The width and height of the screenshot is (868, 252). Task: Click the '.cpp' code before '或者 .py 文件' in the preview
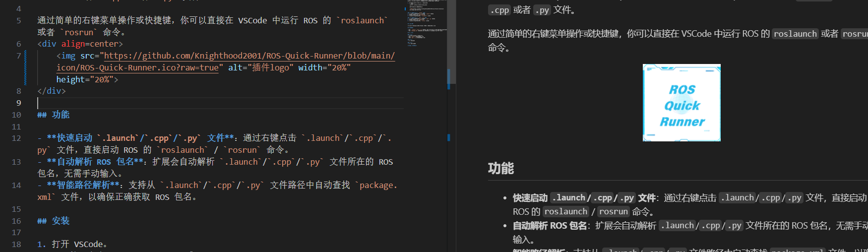click(x=499, y=10)
